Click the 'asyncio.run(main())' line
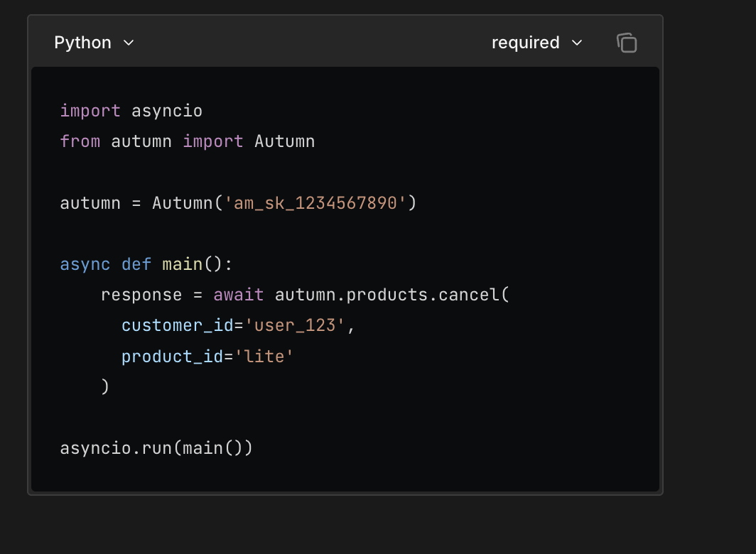Image resolution: width=756 pixels, height=554 pixels. [156, 448]
